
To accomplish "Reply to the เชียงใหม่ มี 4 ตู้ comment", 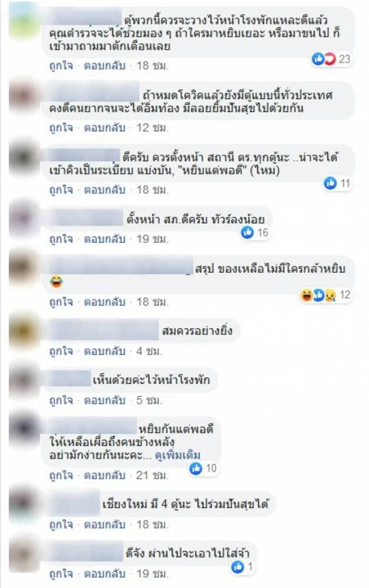I will (x=105, y=524).
